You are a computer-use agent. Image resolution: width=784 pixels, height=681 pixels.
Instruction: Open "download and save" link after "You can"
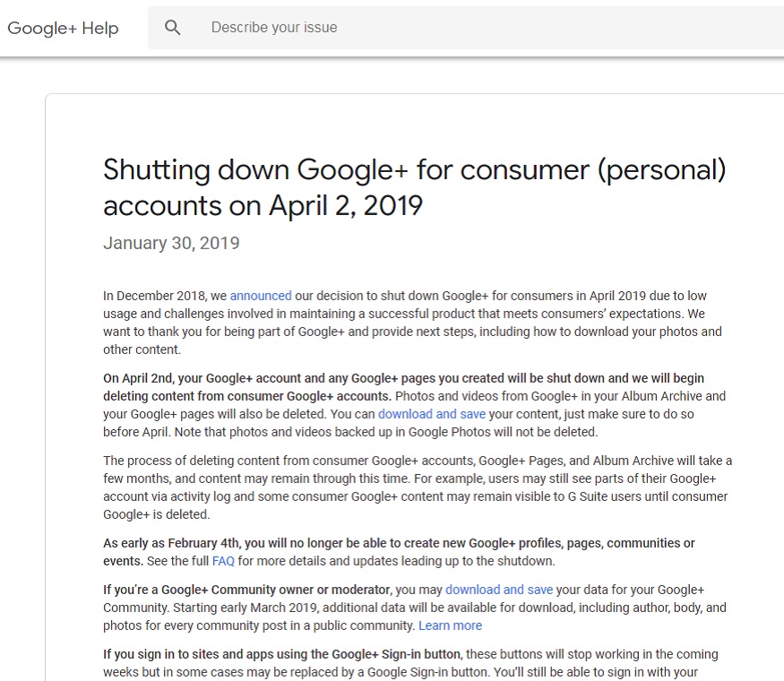(x=432, y=414)
